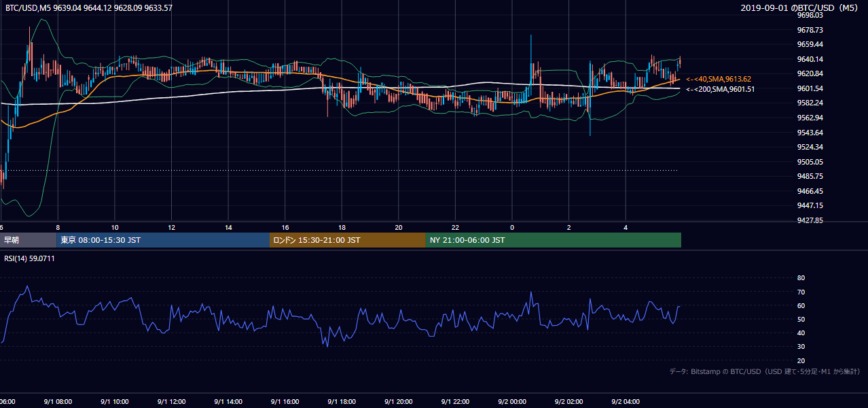Click RSI axis level 50

[801, 320]
